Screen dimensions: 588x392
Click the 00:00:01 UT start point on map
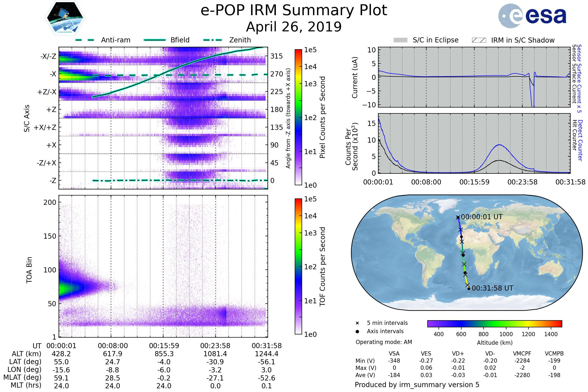click(458, 218)
